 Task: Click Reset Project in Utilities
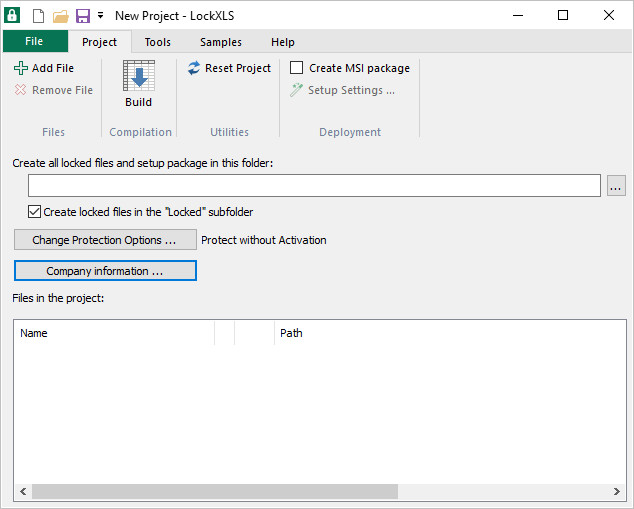[x=229, y=68]
